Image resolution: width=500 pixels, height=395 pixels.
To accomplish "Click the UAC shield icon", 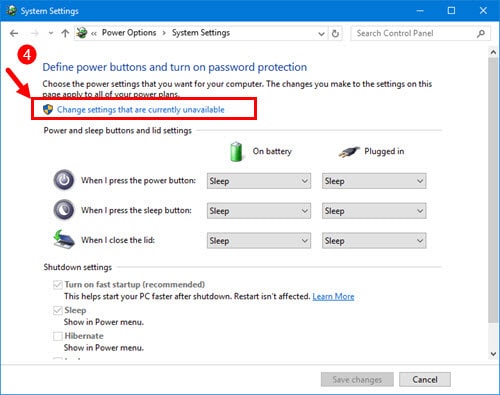I will point(48,109).
